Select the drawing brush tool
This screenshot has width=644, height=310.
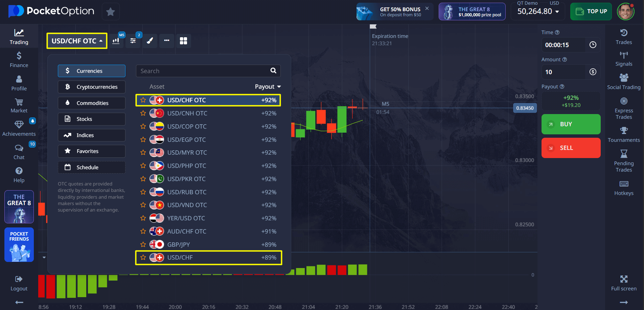pyautogui.click(x=150, y=41)
